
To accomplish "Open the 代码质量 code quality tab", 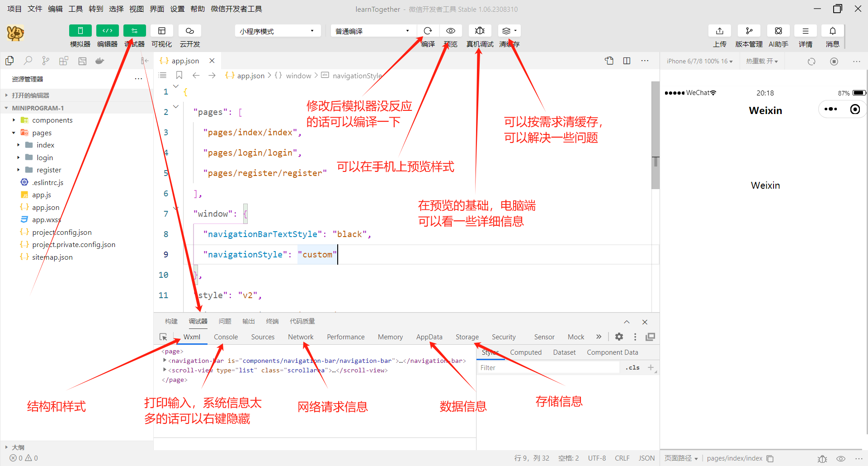I will pyautogui.click(x=302, y=321).
